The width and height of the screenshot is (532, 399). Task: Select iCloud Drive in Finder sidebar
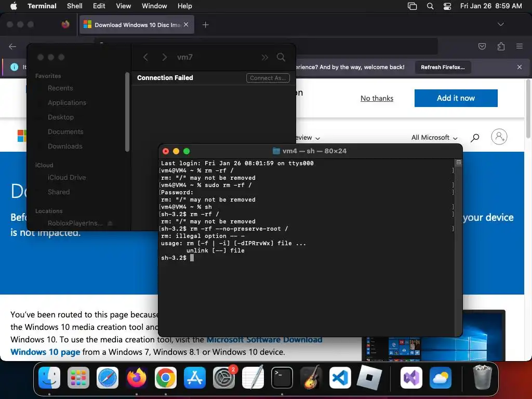(x=66, y=178)
